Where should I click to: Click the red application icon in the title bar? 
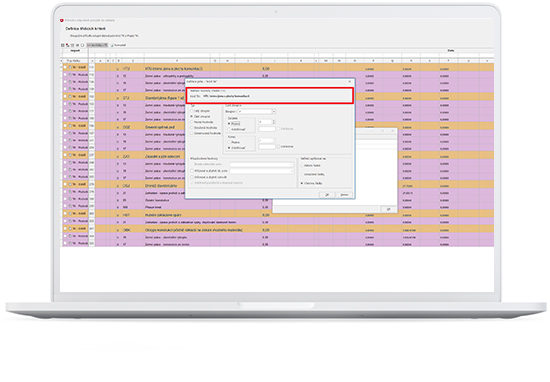[62, 21]
